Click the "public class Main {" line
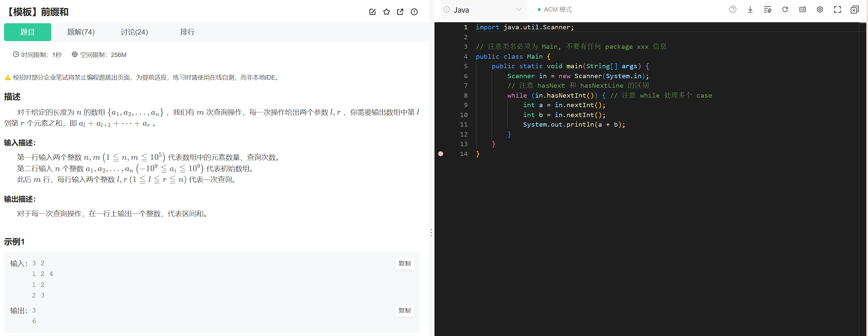This screenshot has width=868, height=336. click(x=513, y=57)
